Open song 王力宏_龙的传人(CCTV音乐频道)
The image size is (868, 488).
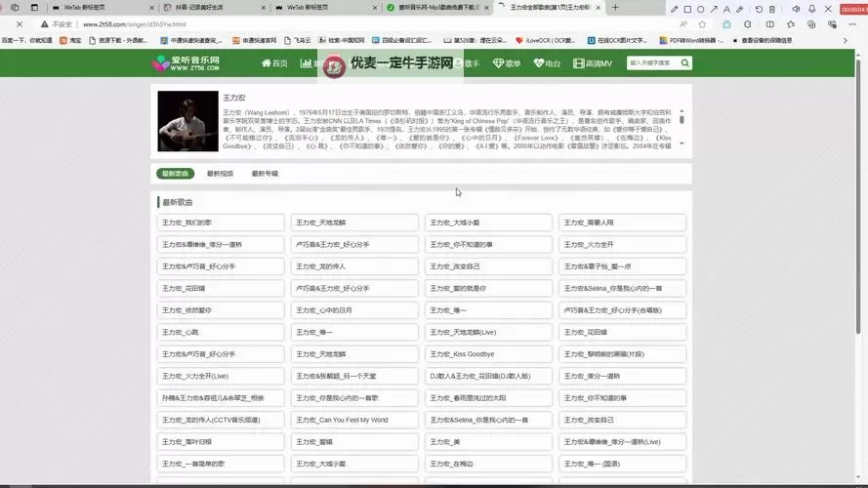tap(221, 420)
